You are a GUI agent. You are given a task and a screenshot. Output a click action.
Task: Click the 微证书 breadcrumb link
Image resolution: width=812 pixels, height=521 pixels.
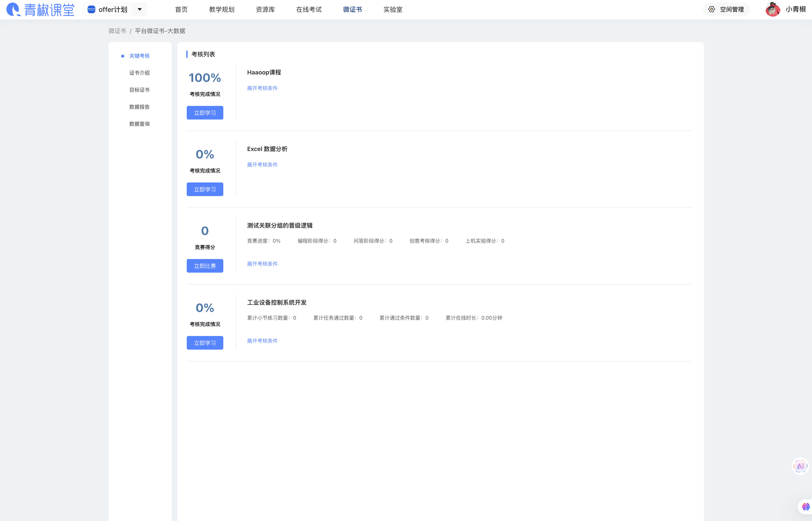(117, 31)
